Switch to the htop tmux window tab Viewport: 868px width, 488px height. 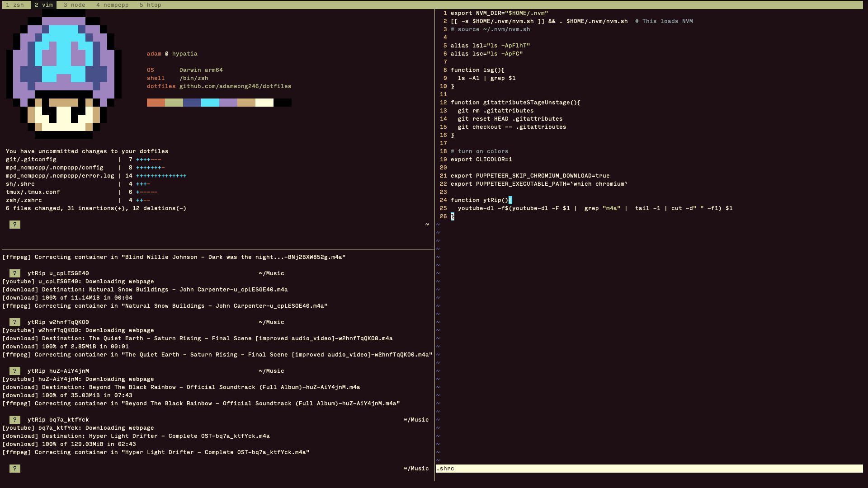pos(150,5)
